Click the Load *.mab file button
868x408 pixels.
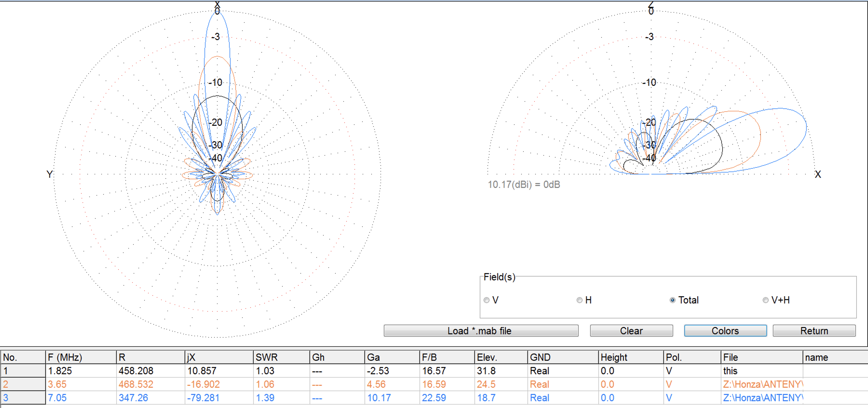(x=481, y=331)
